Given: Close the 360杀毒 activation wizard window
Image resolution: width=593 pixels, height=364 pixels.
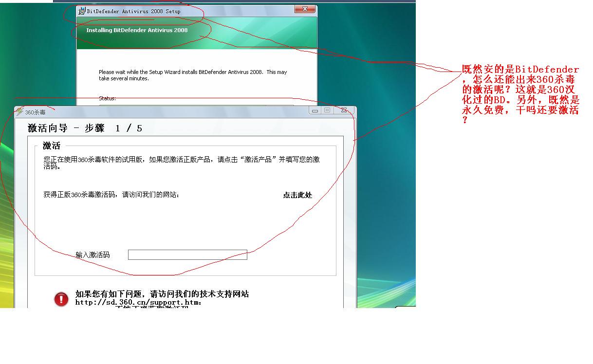Looking at the screenshot, I should 344,110.
